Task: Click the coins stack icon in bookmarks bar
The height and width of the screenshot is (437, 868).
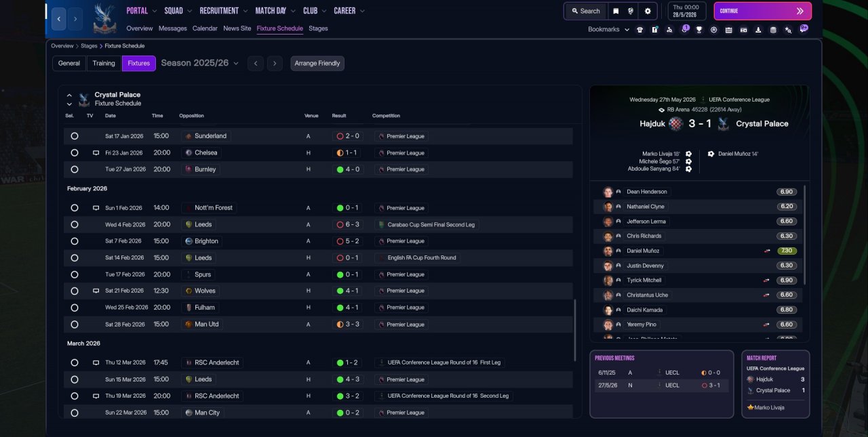Action: 773,30
